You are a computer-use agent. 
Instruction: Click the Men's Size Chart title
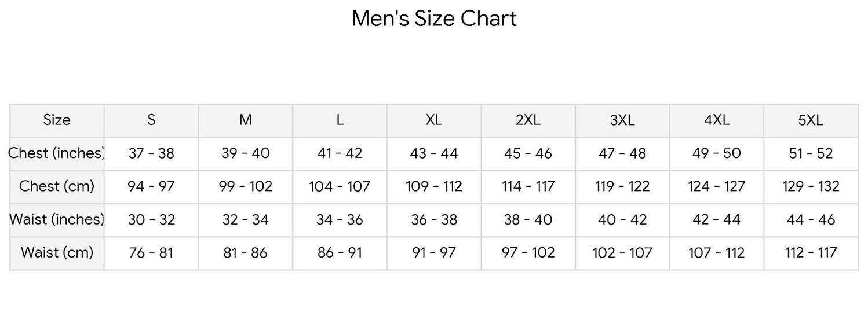pyautogui.click(x=434, y=19)
